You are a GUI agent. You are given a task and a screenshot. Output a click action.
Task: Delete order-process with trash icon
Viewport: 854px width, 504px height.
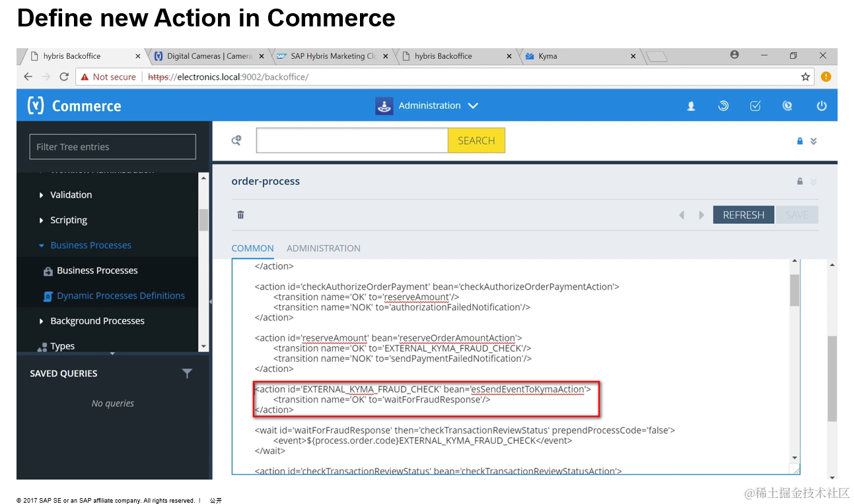click(240, 215)
